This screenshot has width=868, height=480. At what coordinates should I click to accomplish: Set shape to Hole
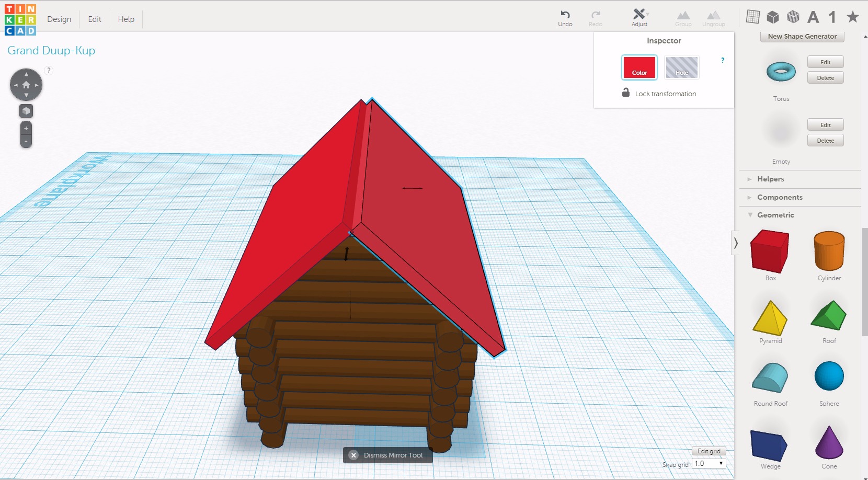682,67
